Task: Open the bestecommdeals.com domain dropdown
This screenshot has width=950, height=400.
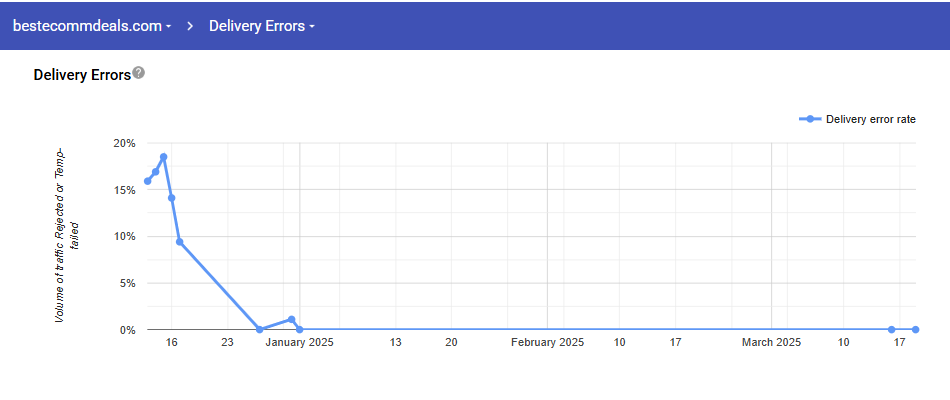Action: 90,26
